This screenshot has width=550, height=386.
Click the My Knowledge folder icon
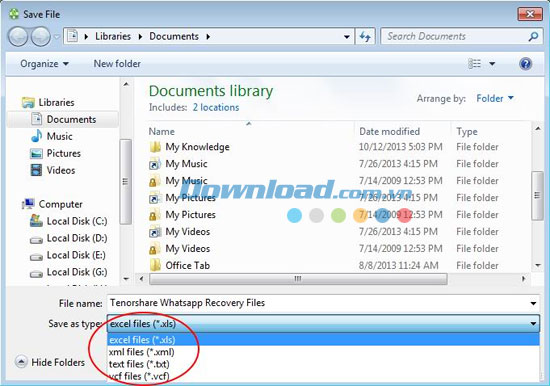click(x=155, y=147)
